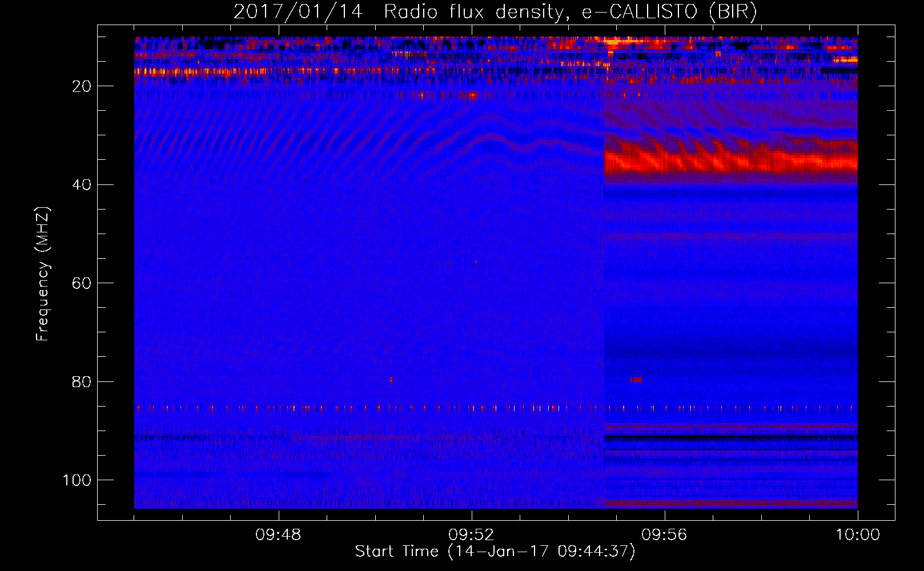Click the small red mark at 80 MHz after 09:55

[636, 380]
